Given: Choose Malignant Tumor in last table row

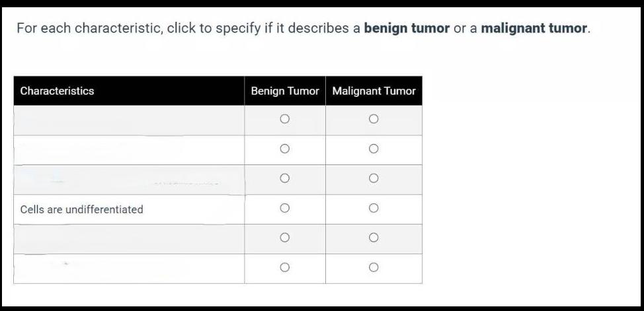Looking at the screenshot, I should [374, 267].
